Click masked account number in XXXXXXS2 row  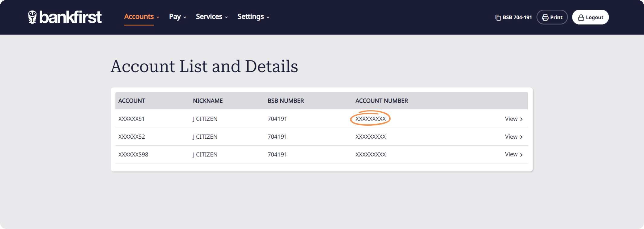(371, 137)
